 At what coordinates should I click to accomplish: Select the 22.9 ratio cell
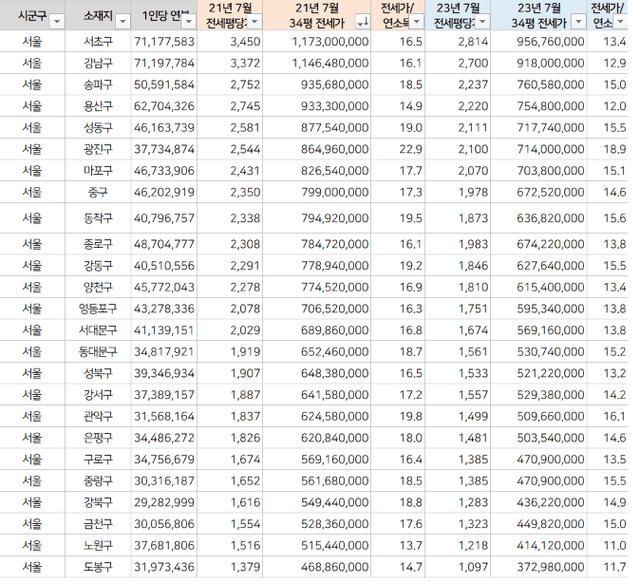[x=398, y=149]
